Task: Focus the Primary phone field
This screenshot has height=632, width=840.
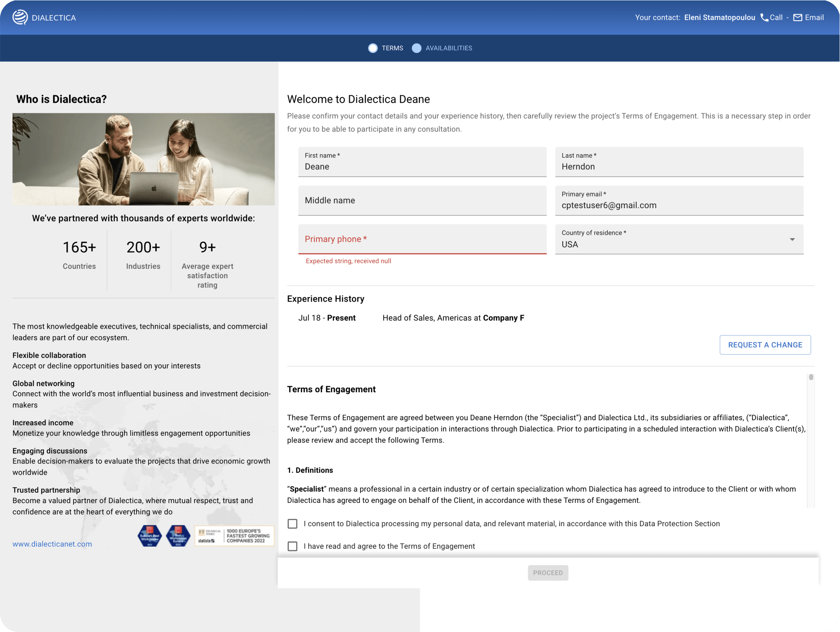Action: 422,239
